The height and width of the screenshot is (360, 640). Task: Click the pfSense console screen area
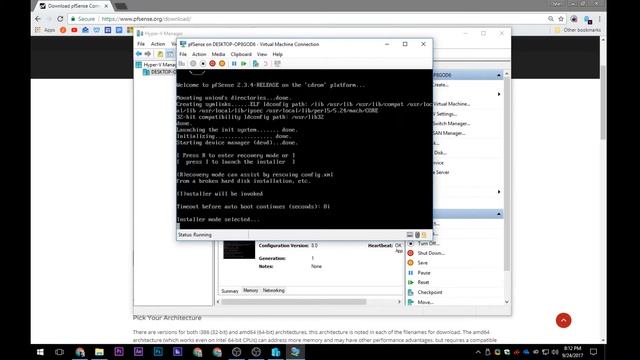(x=304, y=149)
